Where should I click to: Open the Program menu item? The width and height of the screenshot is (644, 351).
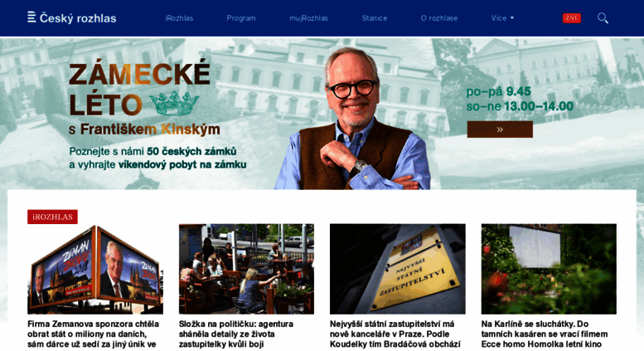tap(241, 18)
